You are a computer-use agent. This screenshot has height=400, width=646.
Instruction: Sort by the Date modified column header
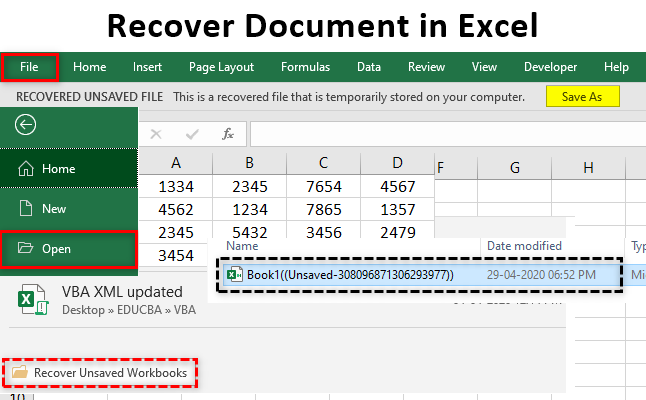524,246
